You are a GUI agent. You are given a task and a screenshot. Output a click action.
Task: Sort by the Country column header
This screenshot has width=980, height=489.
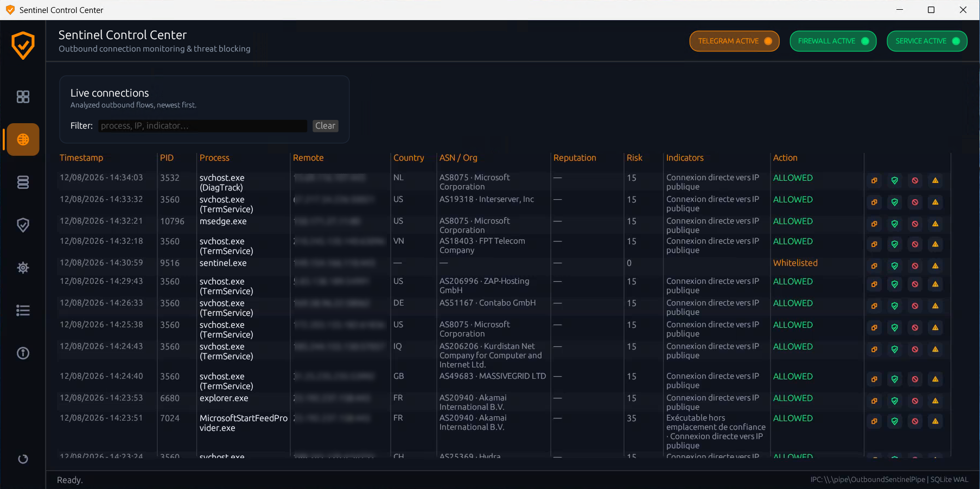coord(409,158)
